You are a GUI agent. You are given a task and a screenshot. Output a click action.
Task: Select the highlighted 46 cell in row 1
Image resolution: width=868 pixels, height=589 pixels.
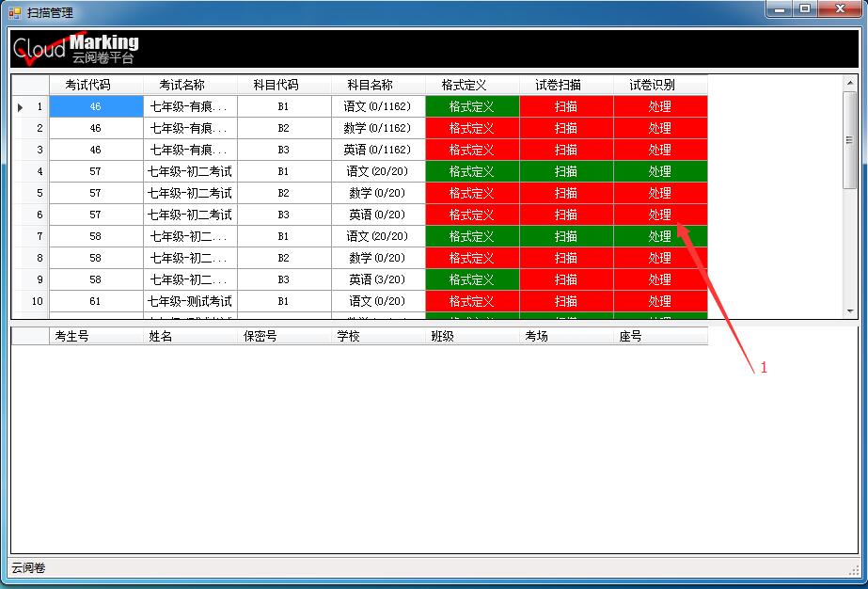[x=96, y=106]
